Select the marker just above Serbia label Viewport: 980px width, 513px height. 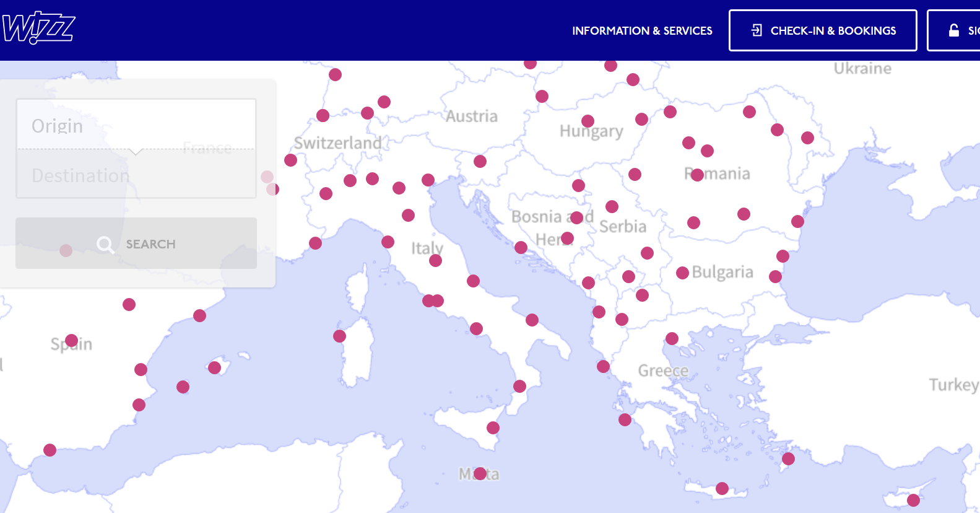pos(612,206)
